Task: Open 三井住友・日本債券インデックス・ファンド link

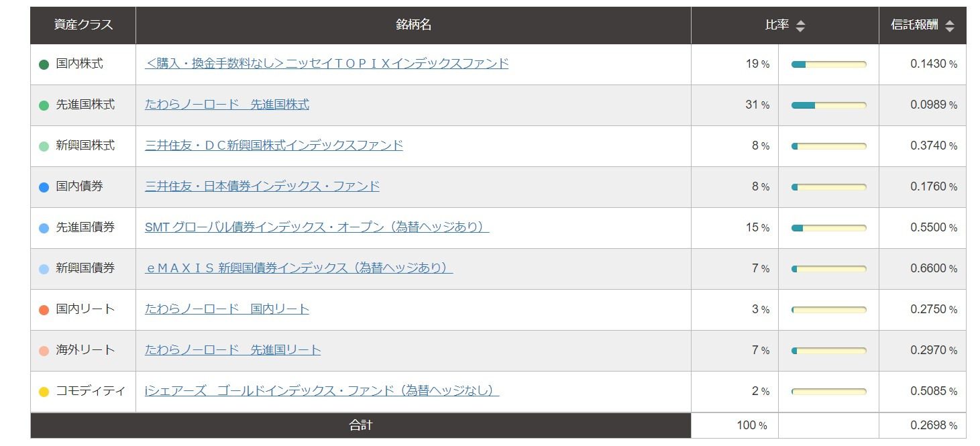Action: click(262, 186)
